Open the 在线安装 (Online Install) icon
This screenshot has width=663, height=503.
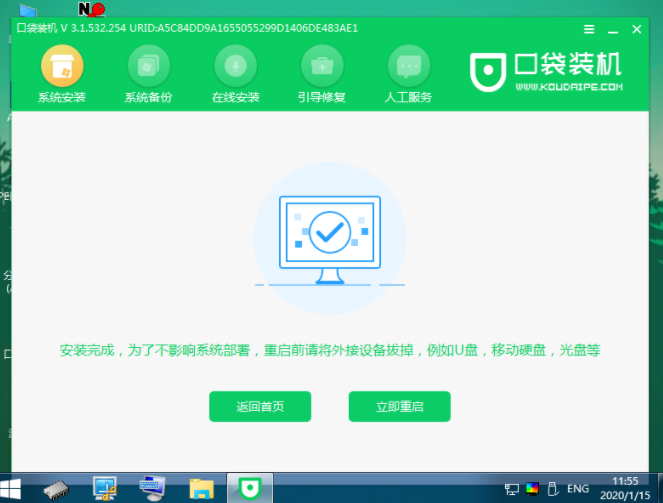tap(235, 75)
